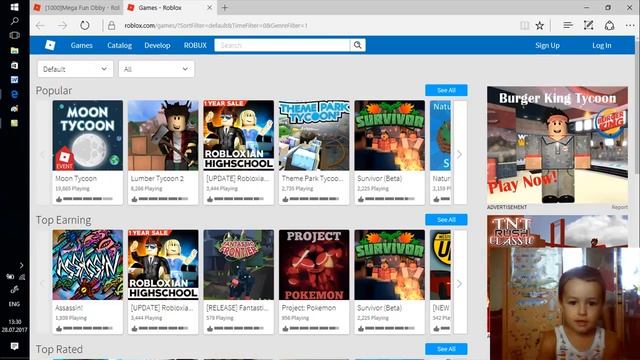
Task: Open the Windows Start menu
Action: pos(14,7)
